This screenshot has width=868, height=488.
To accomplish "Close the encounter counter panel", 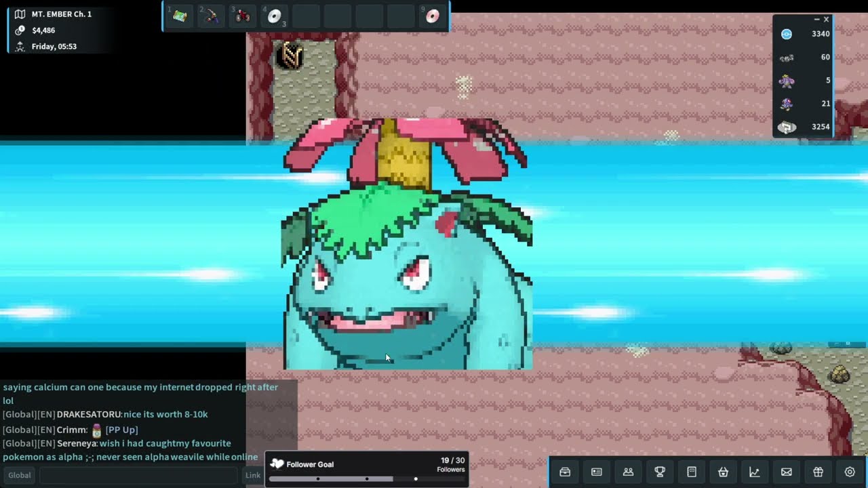I will (x=826, y=20).
